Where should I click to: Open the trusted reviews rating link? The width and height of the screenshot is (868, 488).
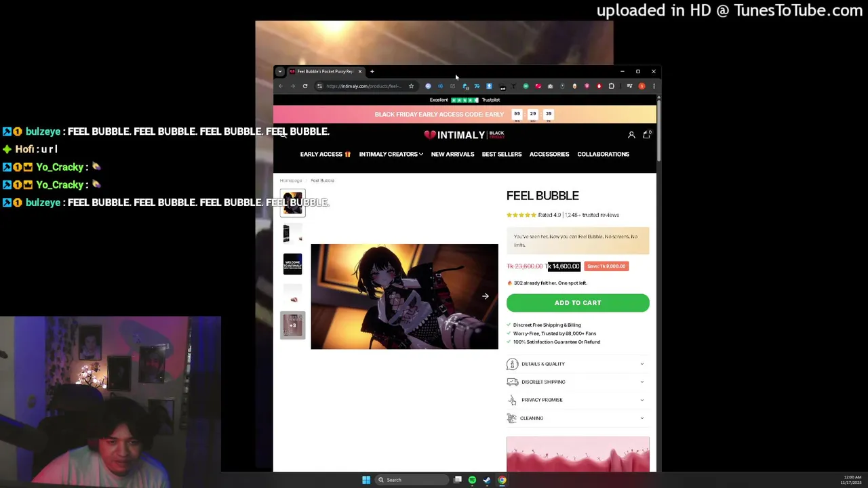[563, 215]
